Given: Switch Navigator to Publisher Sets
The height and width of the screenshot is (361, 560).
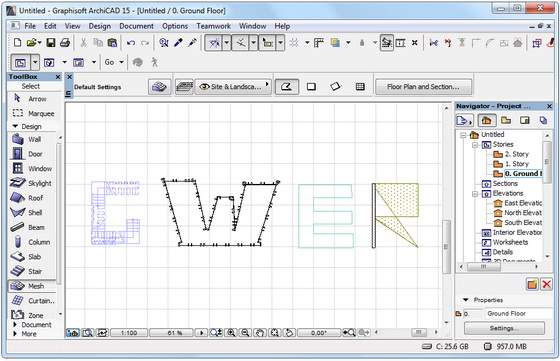Looking at the screenshot, I should [x=543, y=120].
